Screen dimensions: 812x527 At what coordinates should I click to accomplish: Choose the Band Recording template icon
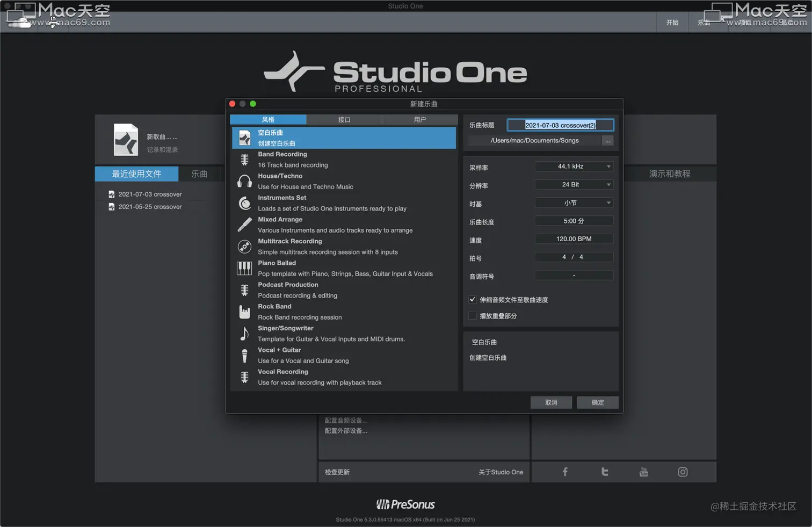point(244,160)
